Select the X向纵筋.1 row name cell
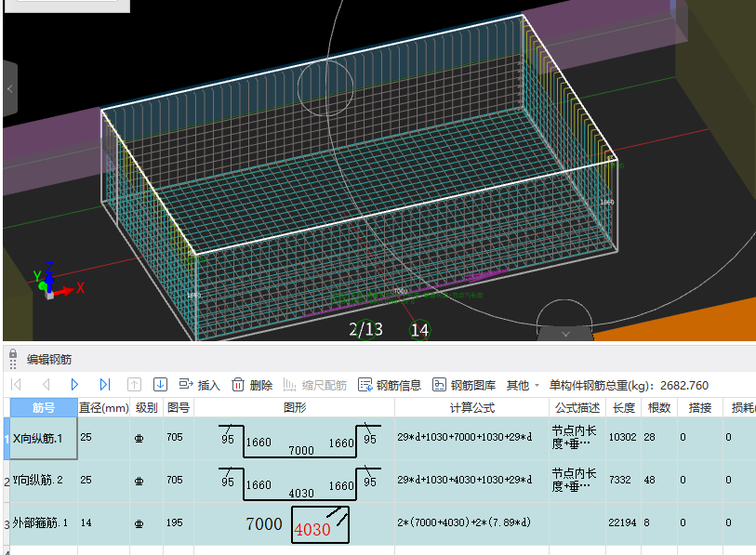This screenshot has width=756, height=555. (x=44, y=438)
